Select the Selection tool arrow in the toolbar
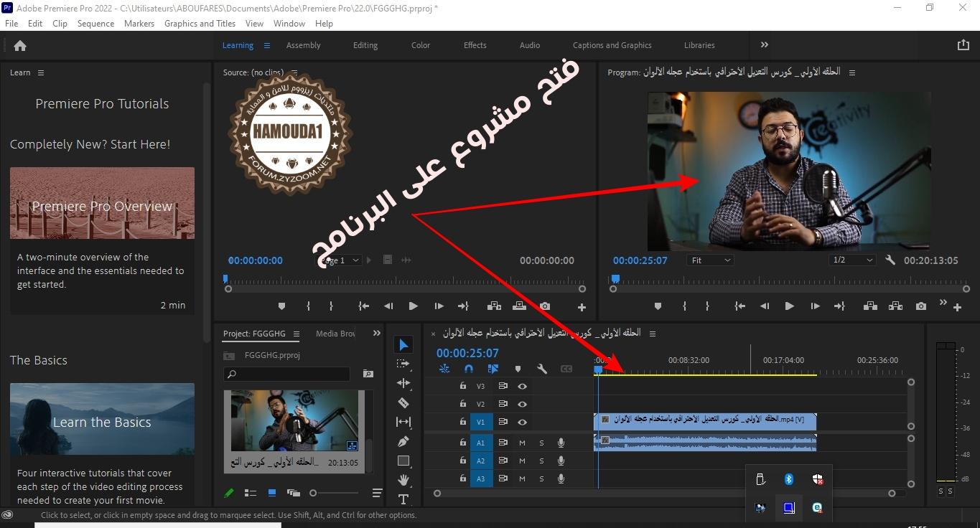This screenshot has width=980, height=528. pos(403,345)
